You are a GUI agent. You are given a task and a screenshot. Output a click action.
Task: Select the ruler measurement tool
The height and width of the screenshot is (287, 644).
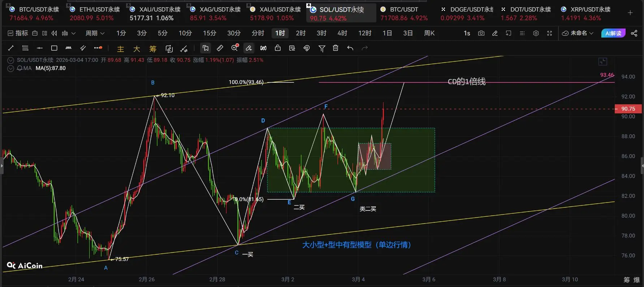[220, 48]
